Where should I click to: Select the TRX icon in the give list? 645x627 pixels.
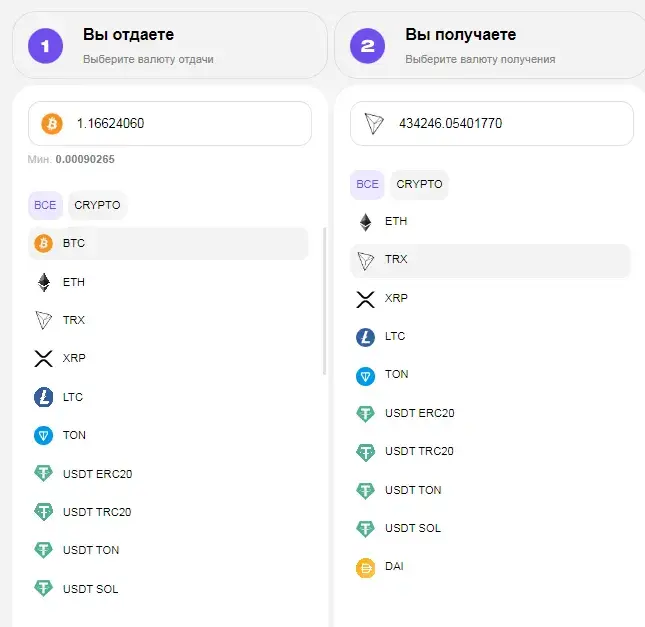point(43,320)
